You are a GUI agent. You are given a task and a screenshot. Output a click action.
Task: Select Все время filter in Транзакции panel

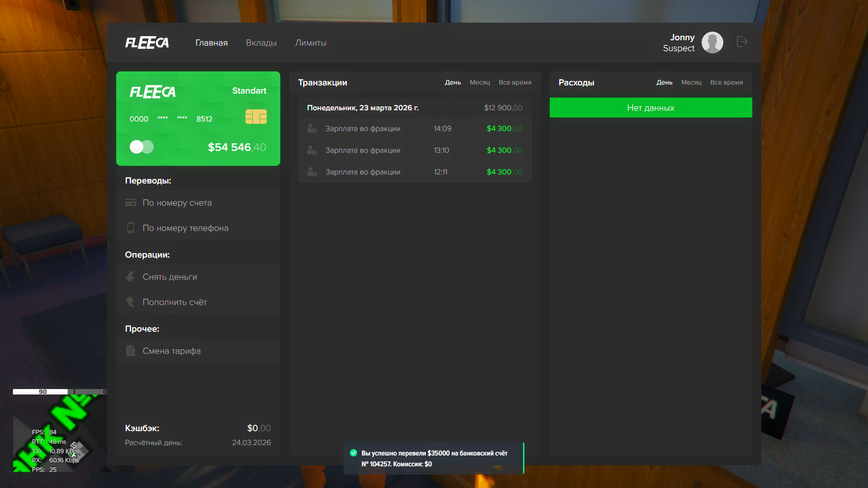[x=515, y=82]
